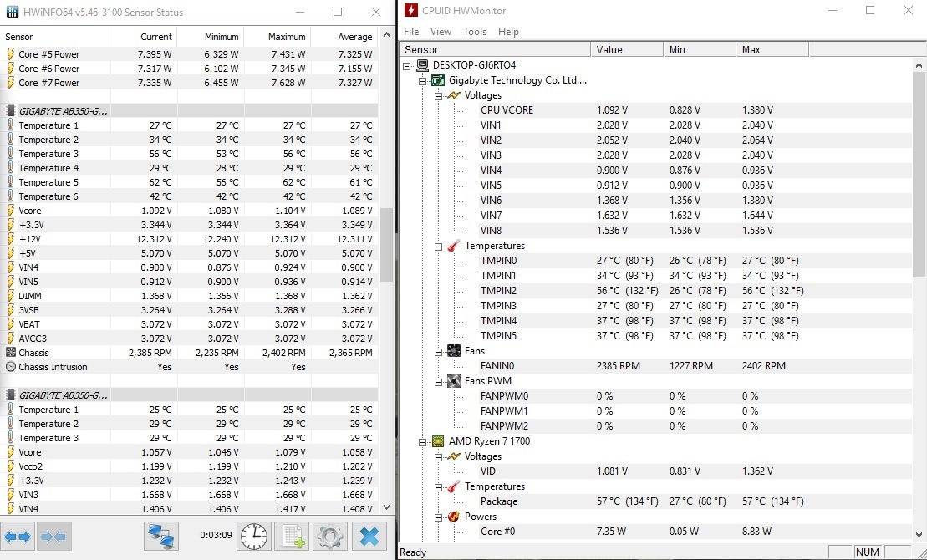This screenshot has height=560, width=927.
Task: Collapse the Fans PWM branch
Action: point(439,381)
